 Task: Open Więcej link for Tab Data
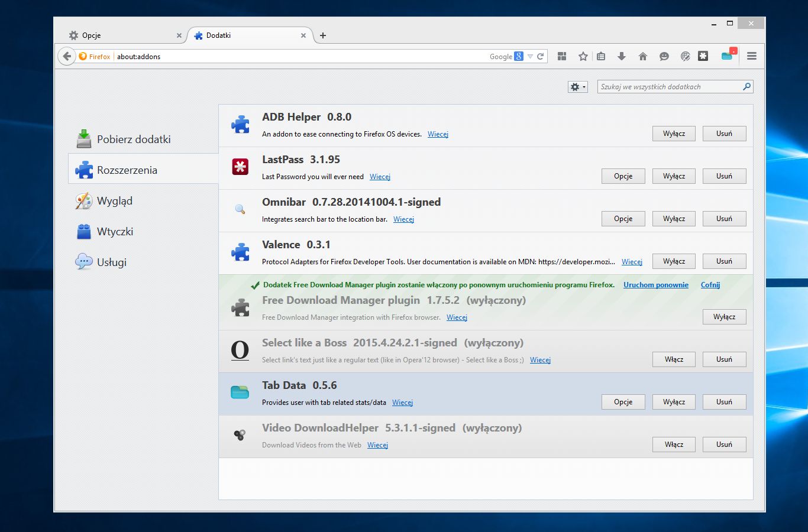tap(402, 403)
